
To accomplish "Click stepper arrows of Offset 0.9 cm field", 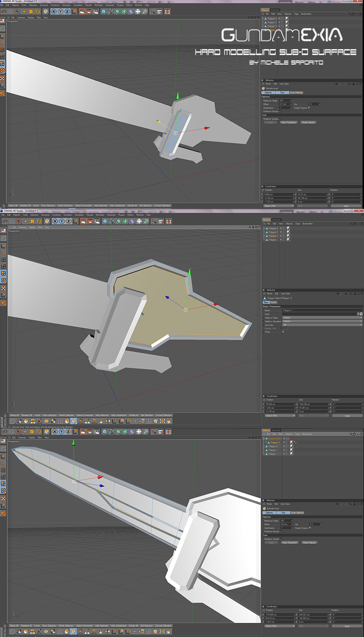I will (x=292, y=524).
